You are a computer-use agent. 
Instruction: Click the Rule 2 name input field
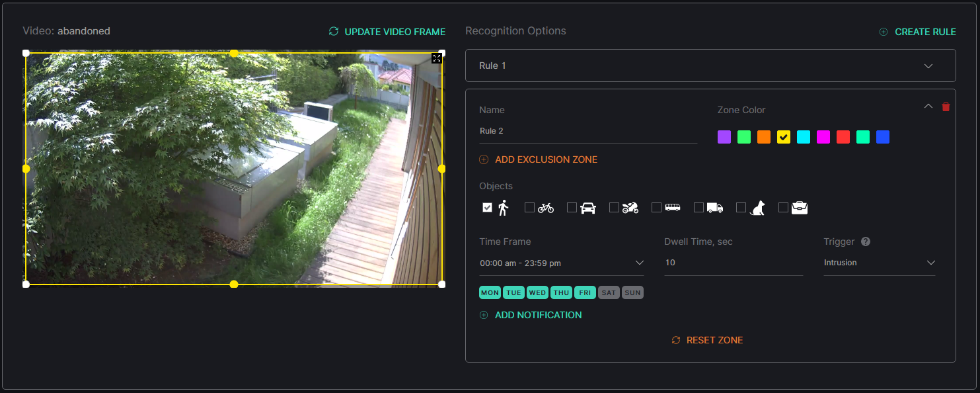(588, 131)
